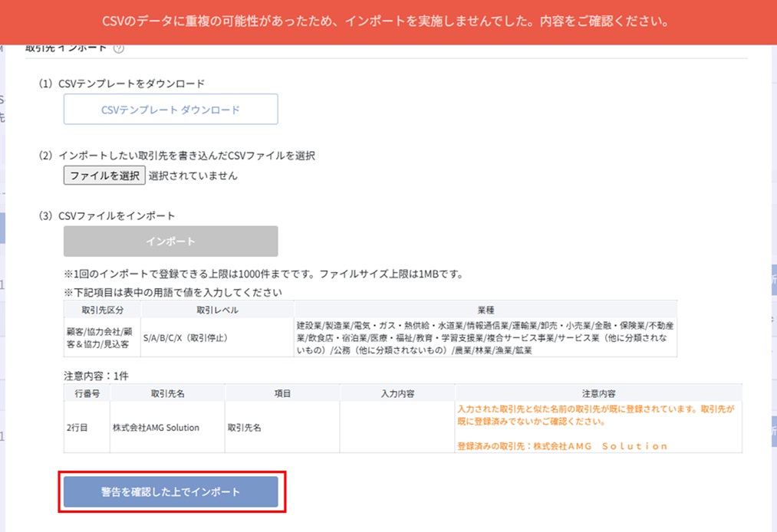Click the 建設業/製造業 industry list cell
The image size is (777, 532).
click(486, 337)
